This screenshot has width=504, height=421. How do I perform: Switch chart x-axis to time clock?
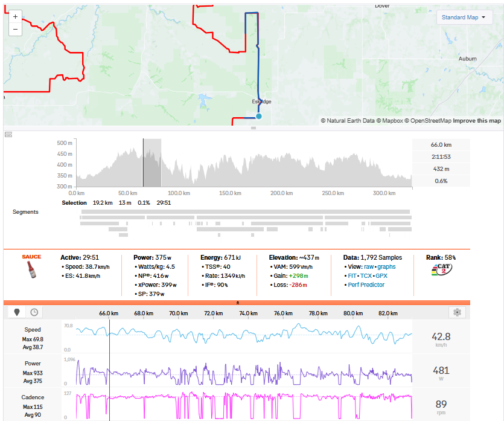(x=34, y=312)
